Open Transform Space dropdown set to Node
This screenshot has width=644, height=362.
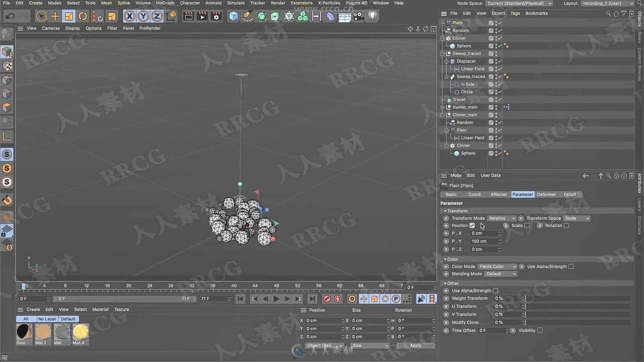pos(577,218)
